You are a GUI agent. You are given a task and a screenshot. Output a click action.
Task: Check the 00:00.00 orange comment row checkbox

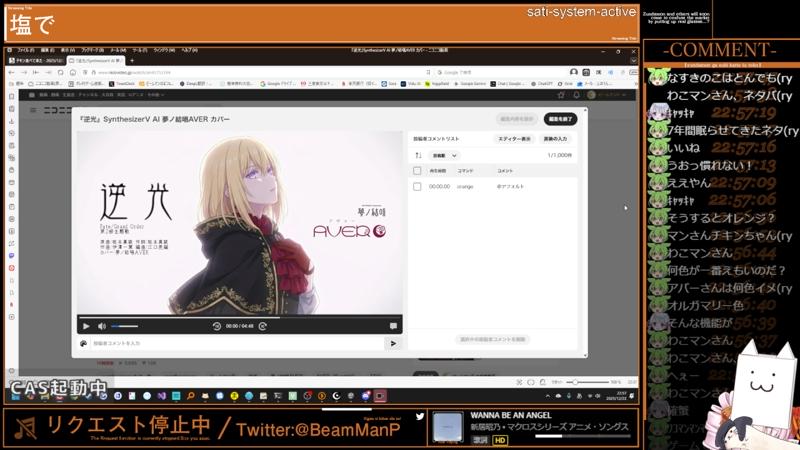pos(417,187)
